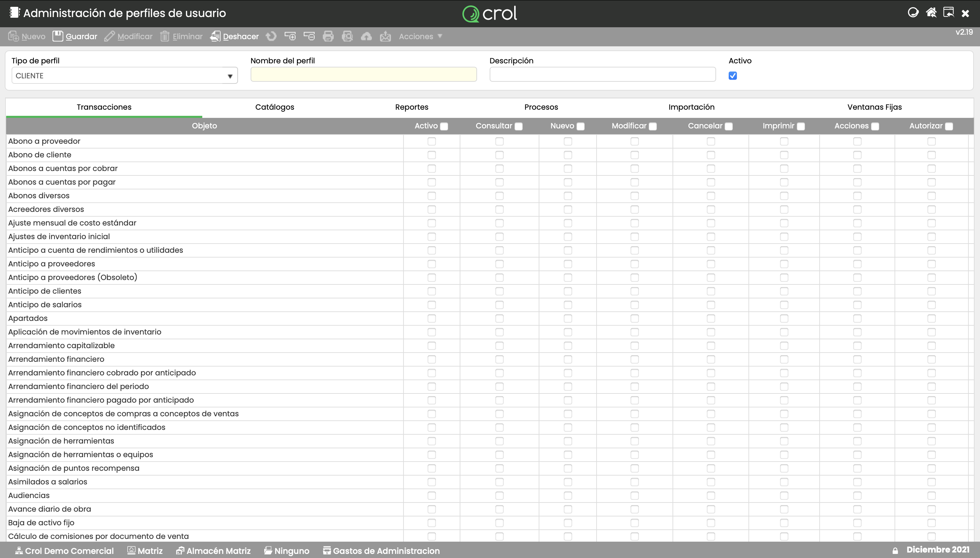Screen dimensions: 980x558
Task: Check the Acciones column header checkbox
Action: pos(875,126)
